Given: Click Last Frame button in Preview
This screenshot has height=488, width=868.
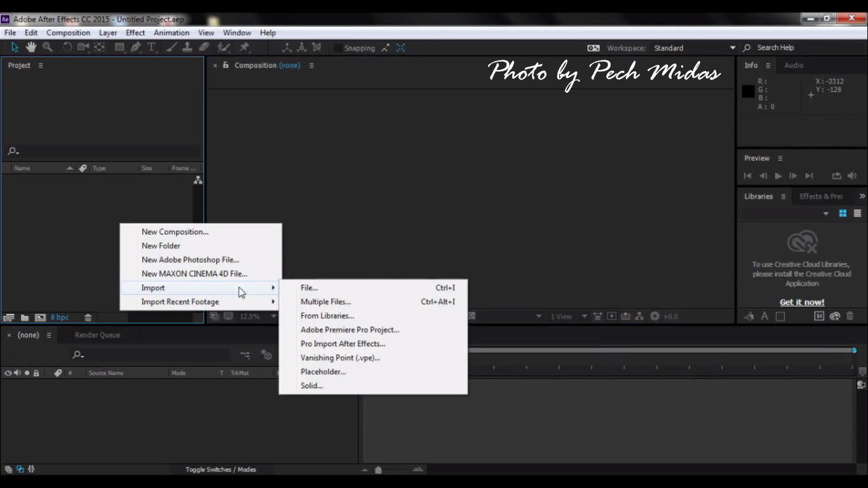Looking at the screenshot, I should 809,176.
